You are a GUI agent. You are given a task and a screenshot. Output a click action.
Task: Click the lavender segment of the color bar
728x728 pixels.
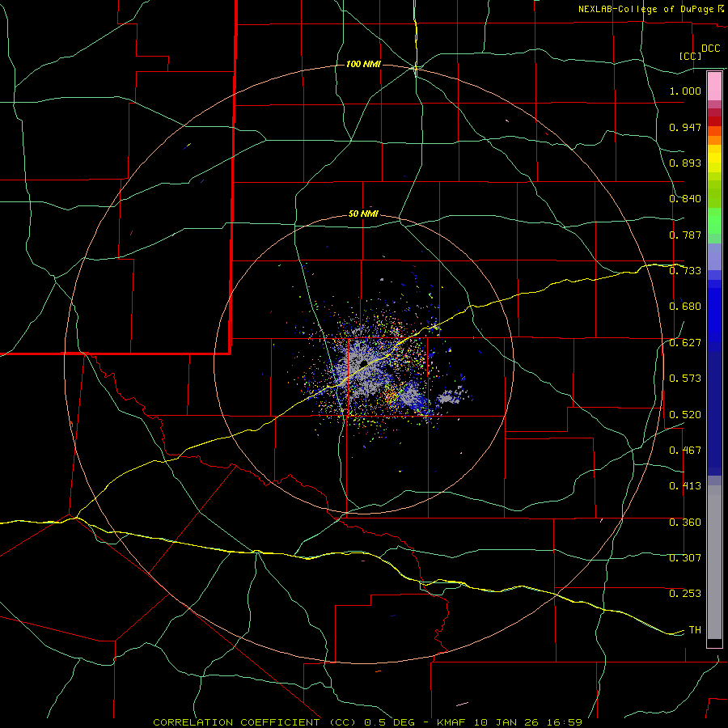point(714,257)
